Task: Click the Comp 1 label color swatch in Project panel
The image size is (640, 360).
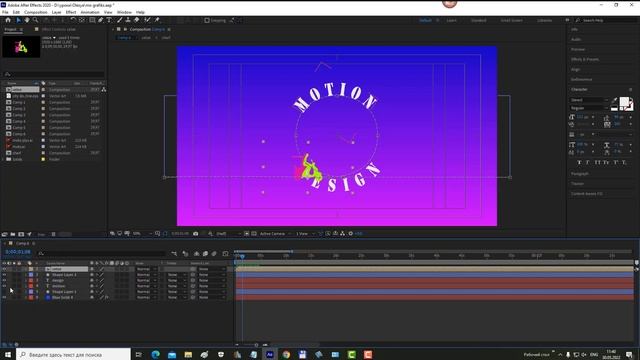Action: (43, 102)
